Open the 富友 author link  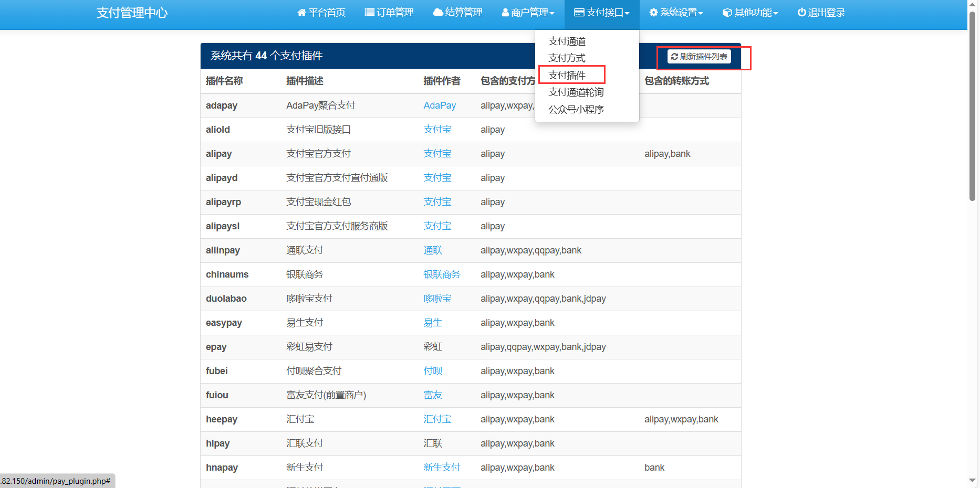(x=433, y=395)
